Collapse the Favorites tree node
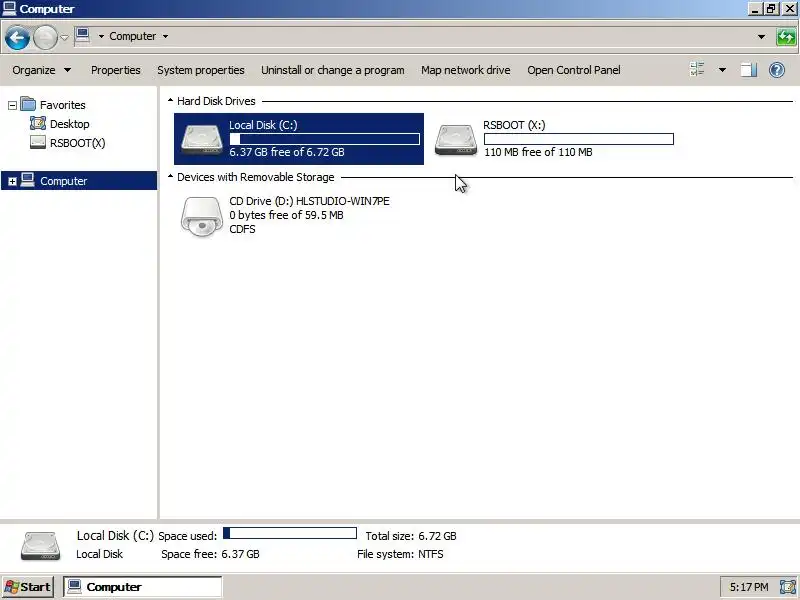Viewport: 800px width, 600px height. pyautogui.click(x=12, y=106)
